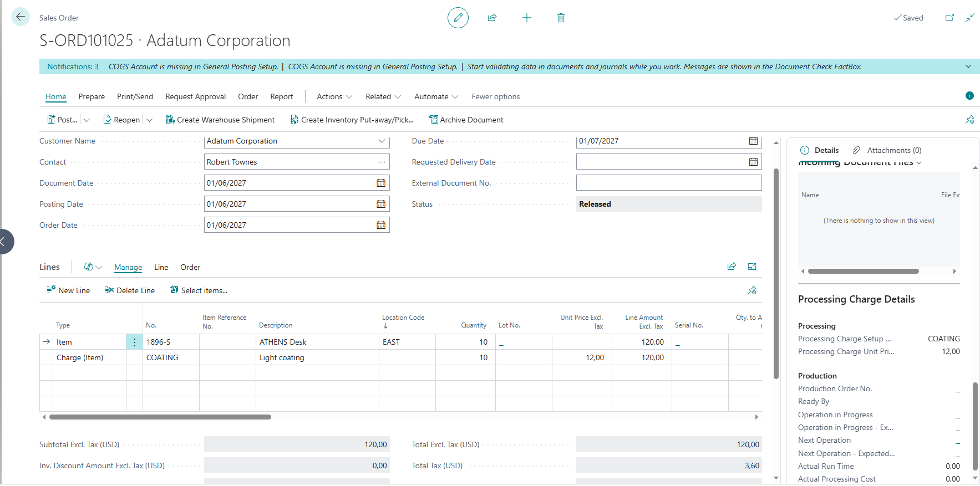Open Details FactBox info icon
This screenshot has height=486, width=980.
(x=805, y=150)
